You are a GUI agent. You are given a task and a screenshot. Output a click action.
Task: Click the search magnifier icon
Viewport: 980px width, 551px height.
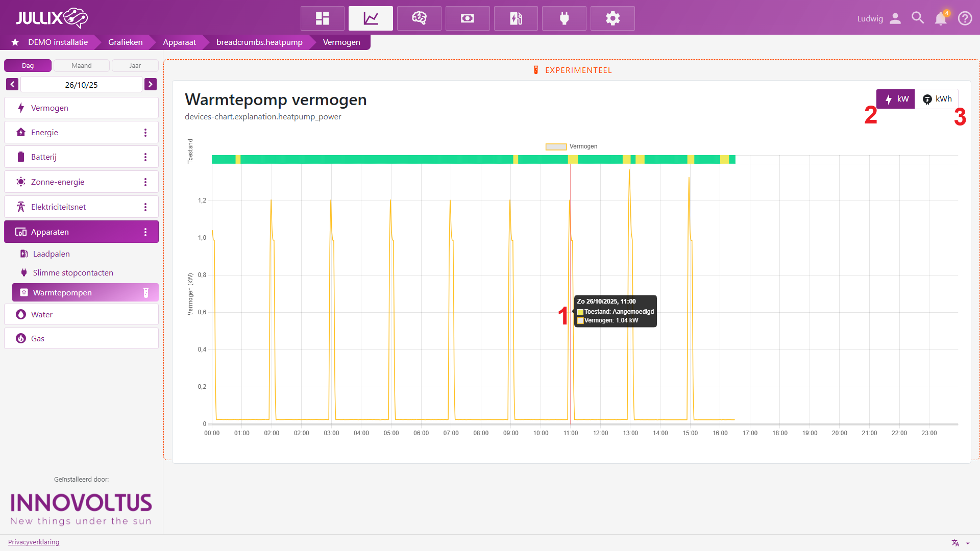[917, 18]
